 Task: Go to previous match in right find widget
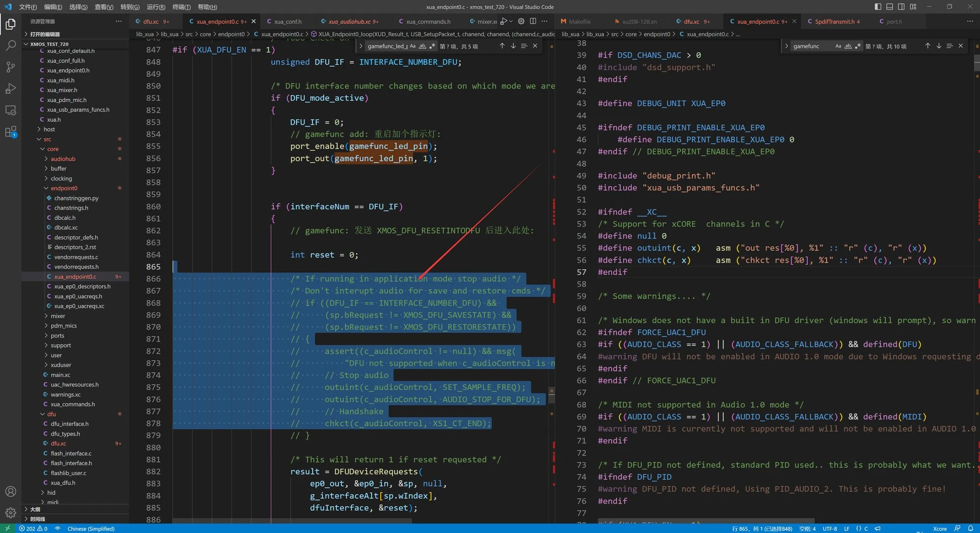(x=928, y=46)
